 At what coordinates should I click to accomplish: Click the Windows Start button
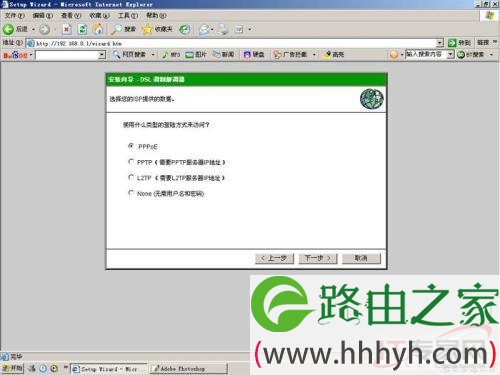coord(12,368)
